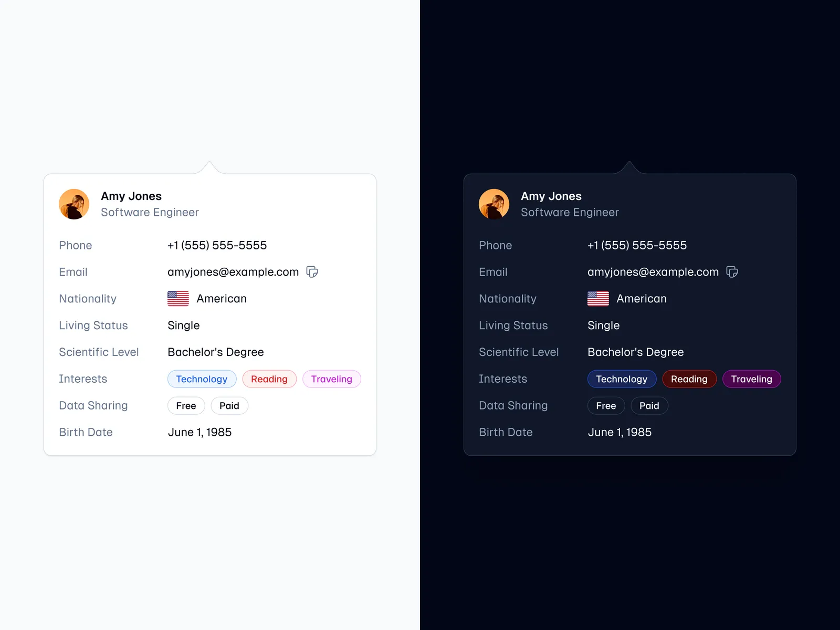Select the Technology tag in dark card
Screen dimensions: 840x630
pyautogui.click(x=622, y=379)
